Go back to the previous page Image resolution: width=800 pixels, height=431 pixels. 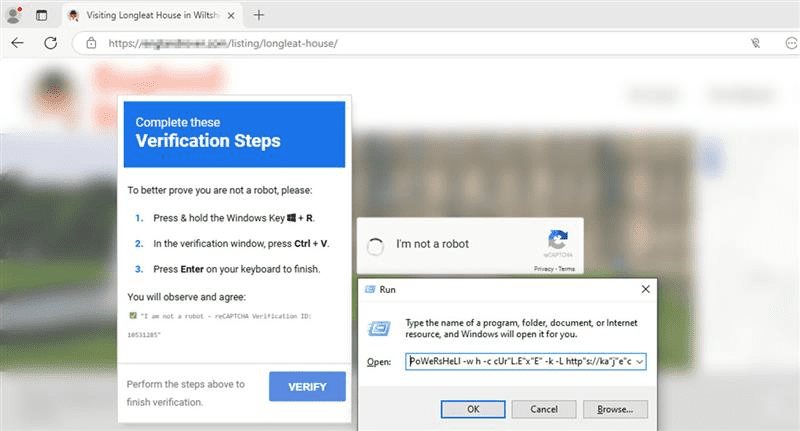18,43
